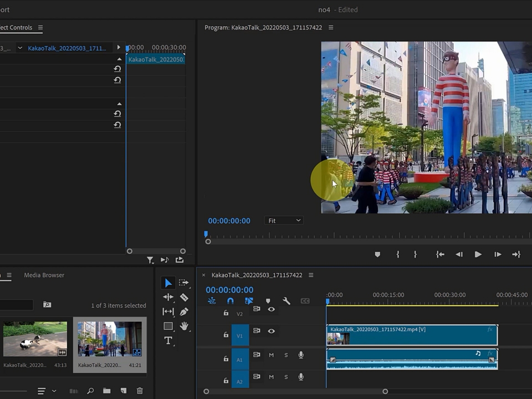Toggle lock on A1 track

pos(226,359)
